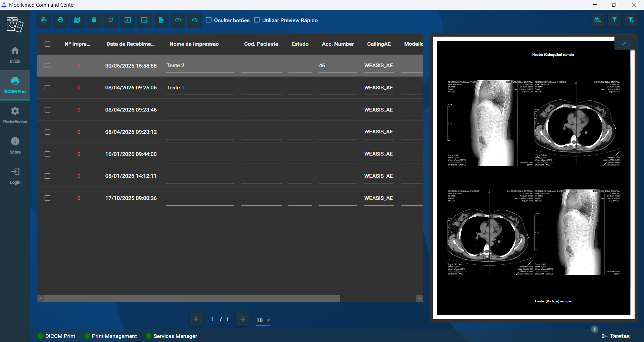Click the date 08/04/2026 09:23:12
The height and width of the screenshot is (342, 644).
[x=131, y=132]
